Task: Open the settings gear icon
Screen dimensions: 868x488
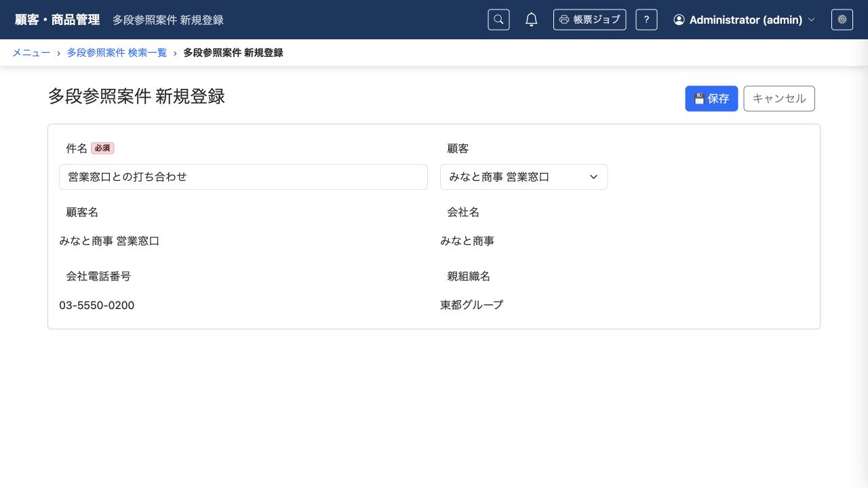Action: tap(842, 20)
